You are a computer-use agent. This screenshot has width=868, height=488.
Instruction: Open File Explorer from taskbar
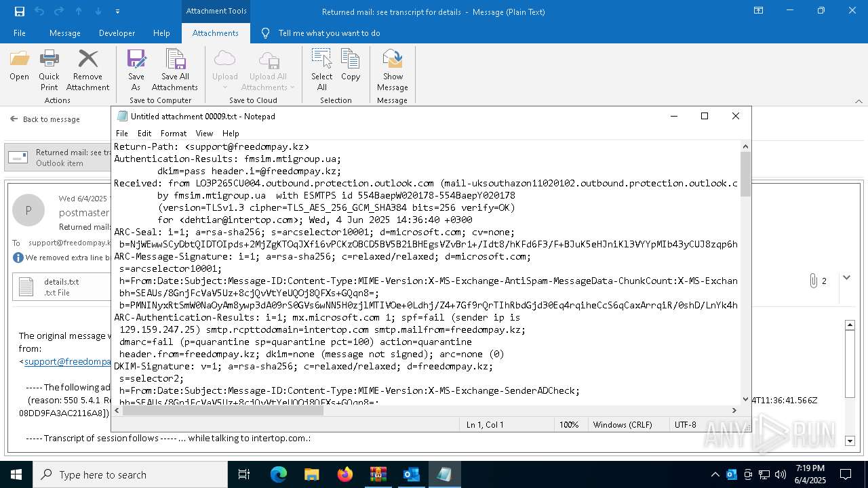pos(311,474)
